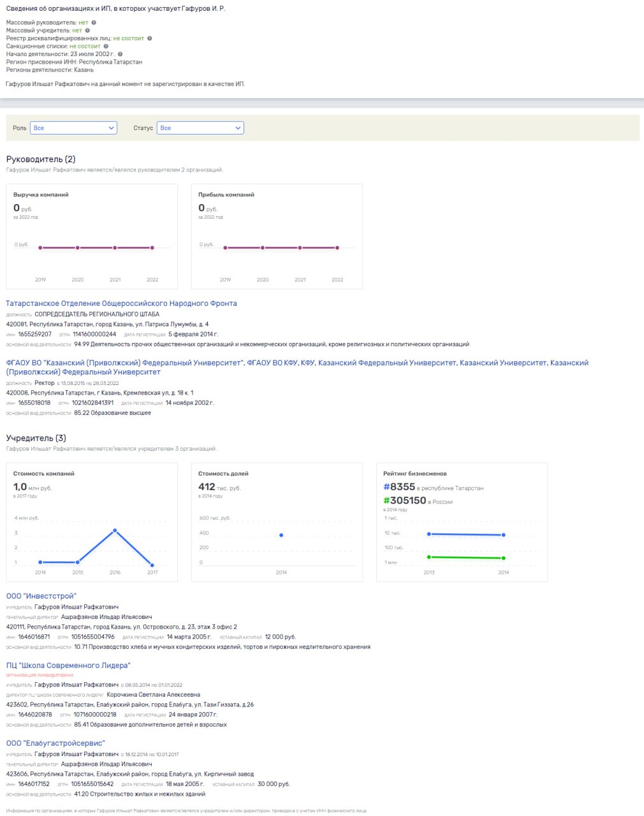Click blue 2013 point on Рейтинг бизнесменов chart
Viewport: 644px width, 816px height.
coord(429,534)
